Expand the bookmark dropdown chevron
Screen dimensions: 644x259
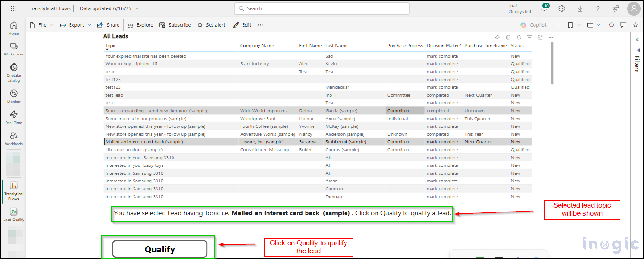(579, 25)
